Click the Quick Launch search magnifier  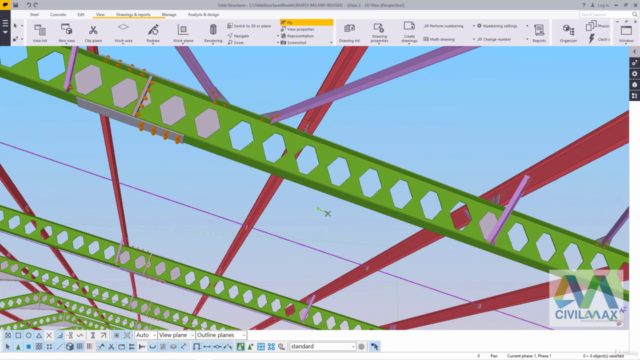tap(634, 14)
